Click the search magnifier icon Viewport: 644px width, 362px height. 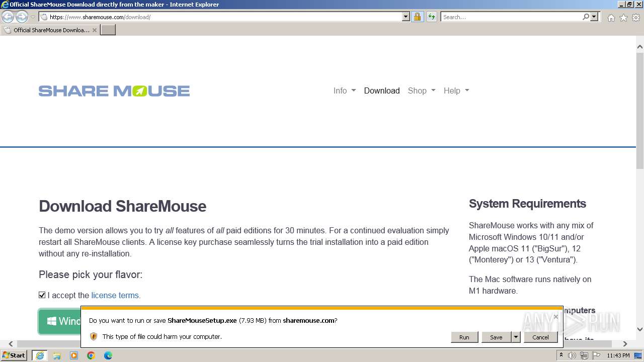pyautogui.click(x=586, y=17)
